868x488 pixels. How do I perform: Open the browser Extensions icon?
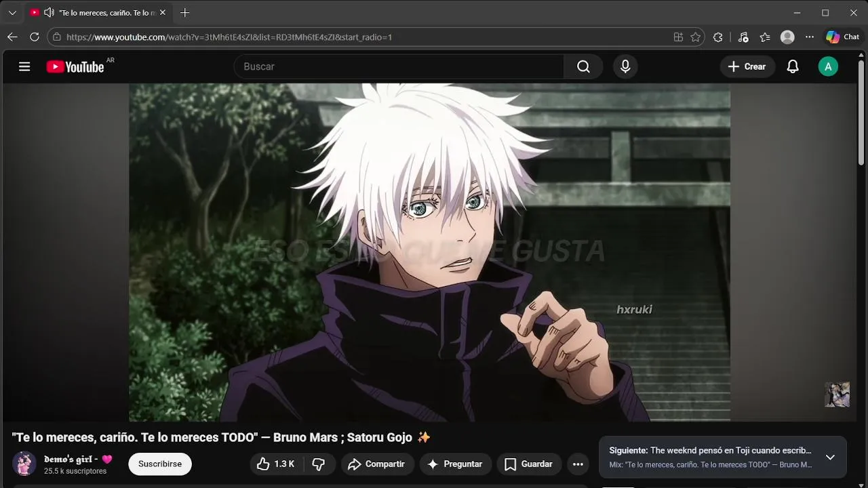(718, 37)
